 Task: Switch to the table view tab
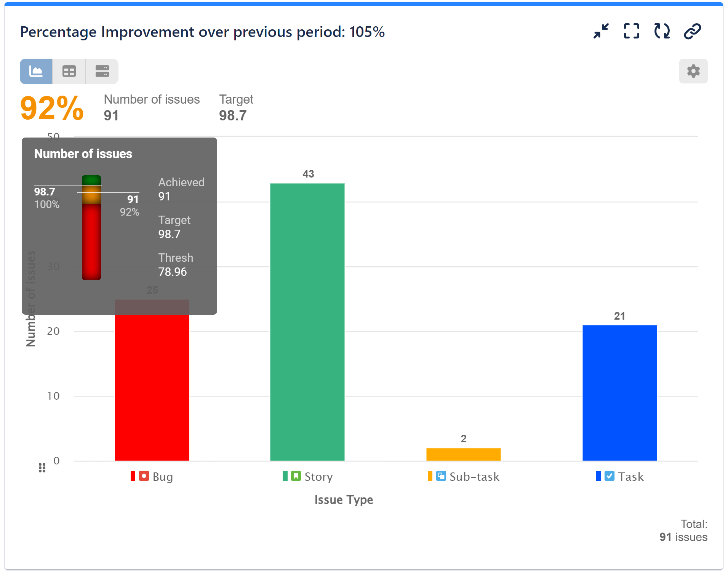(x=69, y=71)
